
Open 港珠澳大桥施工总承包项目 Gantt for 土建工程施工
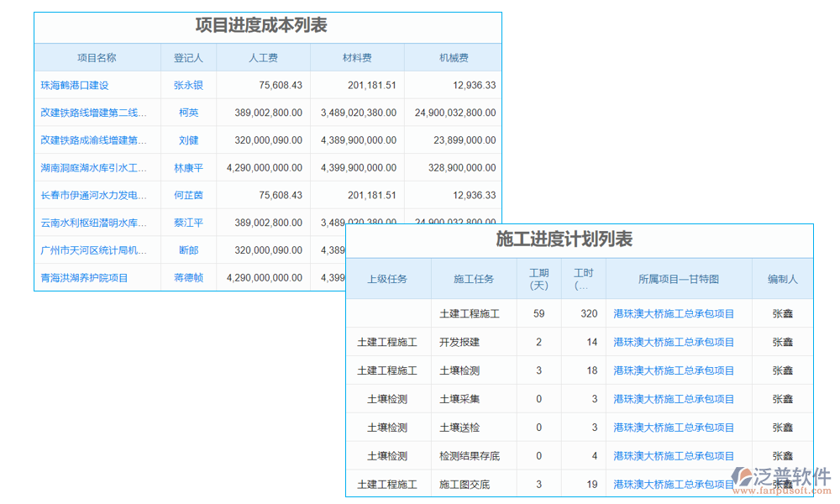coord(679,312)
